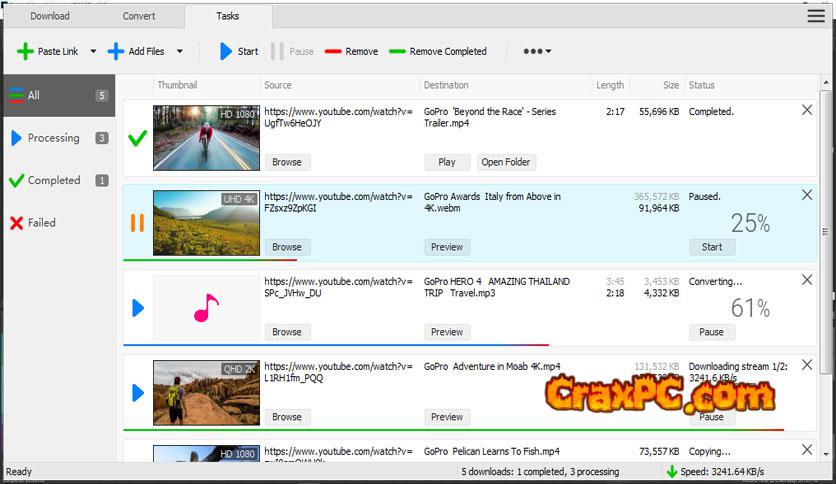Image resolution: width=836 pixels, height=484 pixels.
Task: Switch to the Convert tab
Action: coord(139,16)
